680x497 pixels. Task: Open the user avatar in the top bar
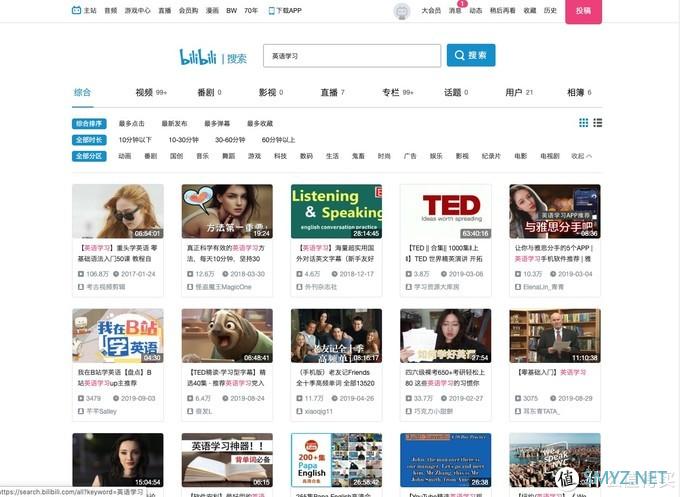pyautogui.click(x=402, y=11)
